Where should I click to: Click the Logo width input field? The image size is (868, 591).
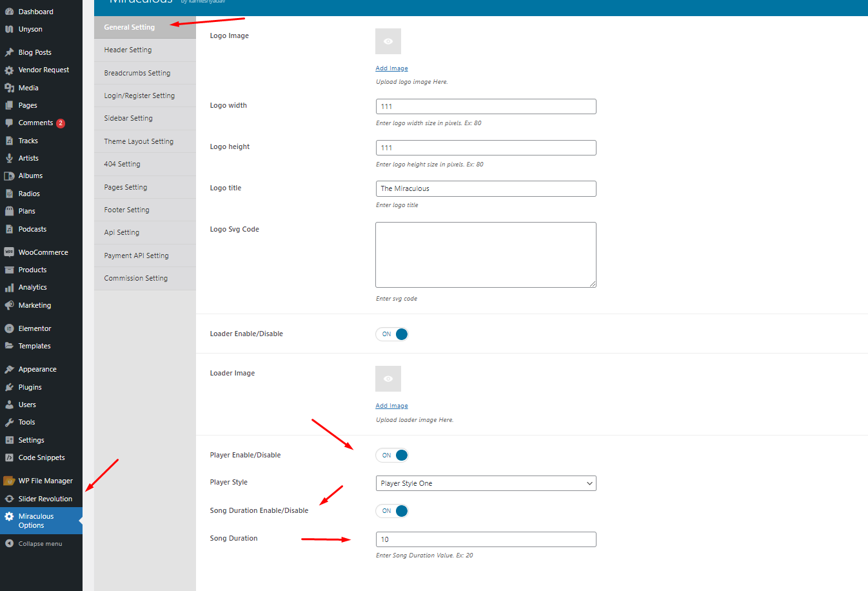(x=486, y=106)
